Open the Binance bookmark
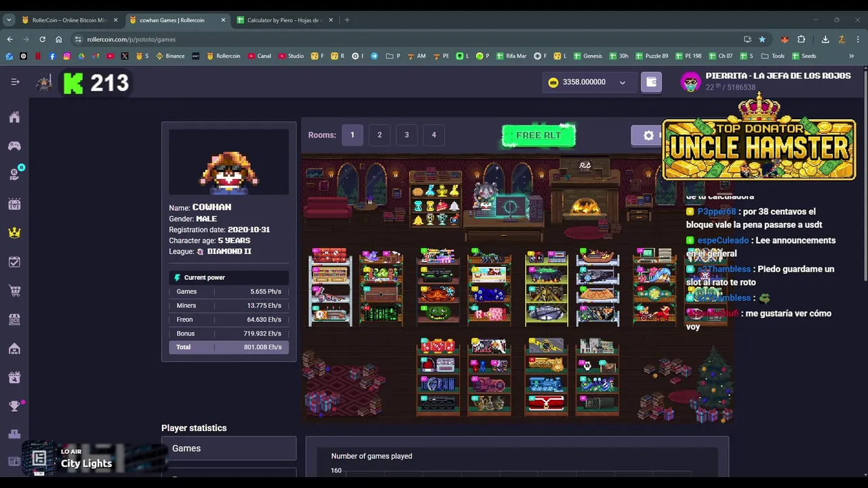 tap(170, 56)
